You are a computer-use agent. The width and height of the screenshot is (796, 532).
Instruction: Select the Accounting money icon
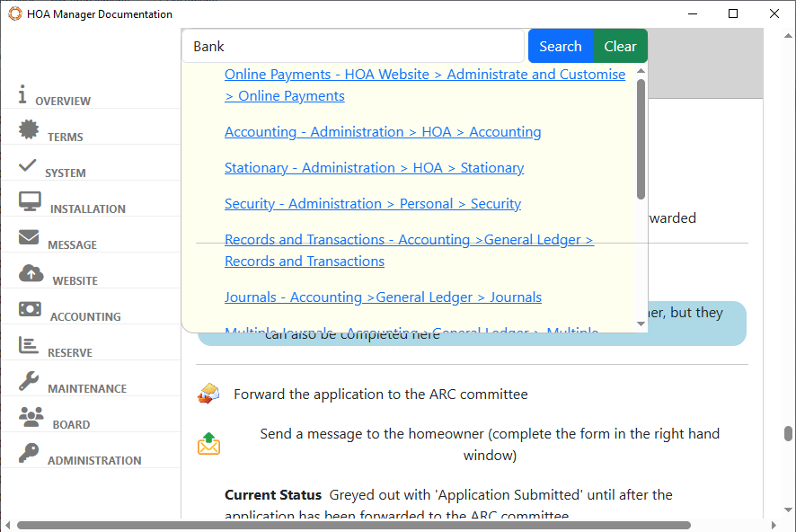(30, 310)
